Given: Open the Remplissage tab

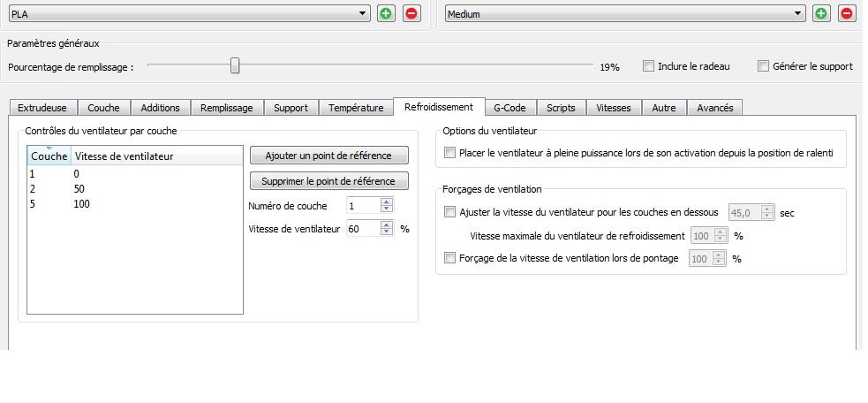Looking at the screenshot, I should coord(226,108).
